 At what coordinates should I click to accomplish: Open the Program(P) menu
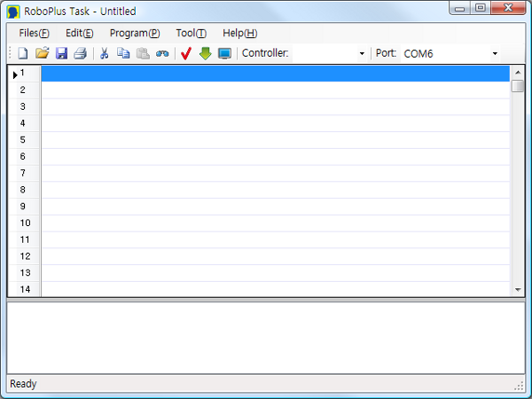point(135,33)
